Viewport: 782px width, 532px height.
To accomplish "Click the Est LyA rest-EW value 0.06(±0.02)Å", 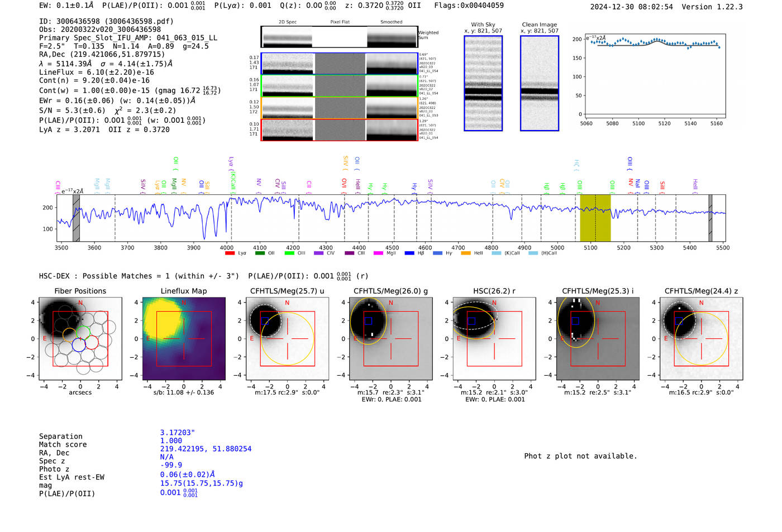I will (x=188, y=475).
